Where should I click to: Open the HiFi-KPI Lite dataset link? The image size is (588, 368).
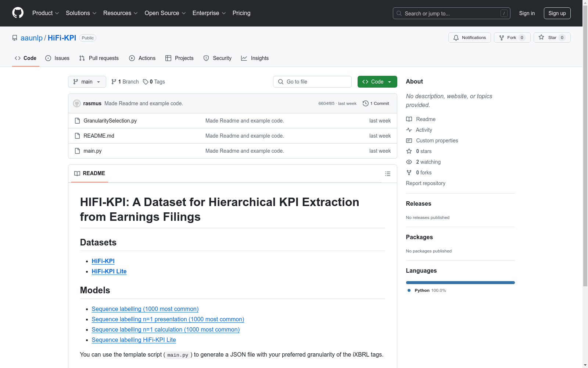click(x=109, y=271)
